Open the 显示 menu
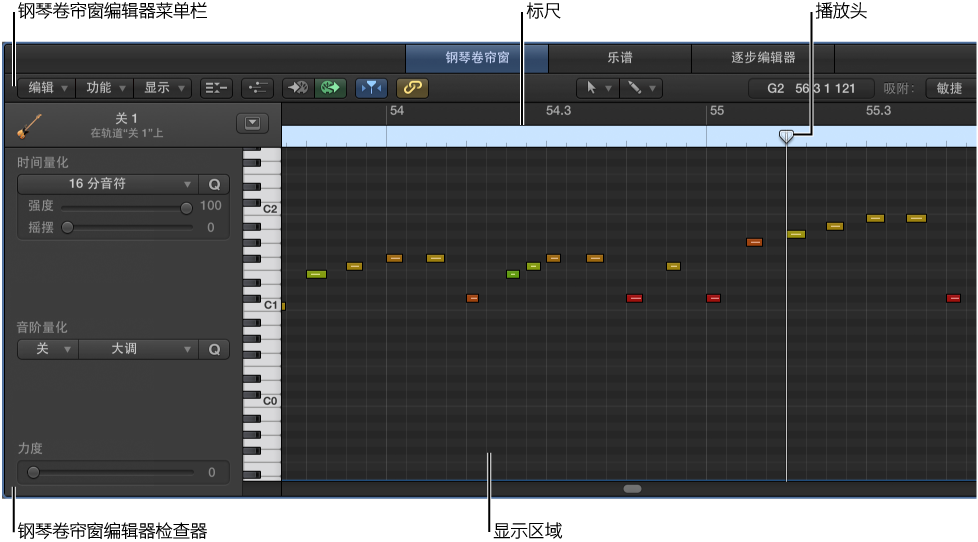 pyautogui.click(x=163, y=88)
